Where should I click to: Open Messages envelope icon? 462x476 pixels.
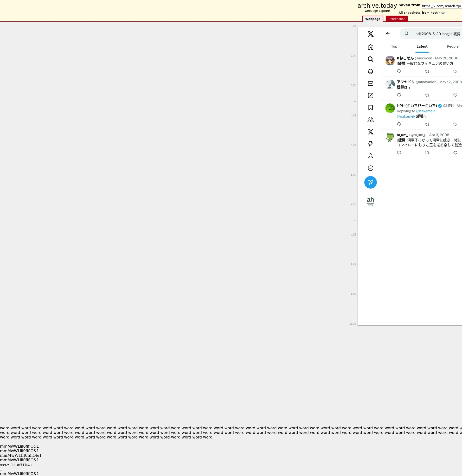click(x=370, y=83)
